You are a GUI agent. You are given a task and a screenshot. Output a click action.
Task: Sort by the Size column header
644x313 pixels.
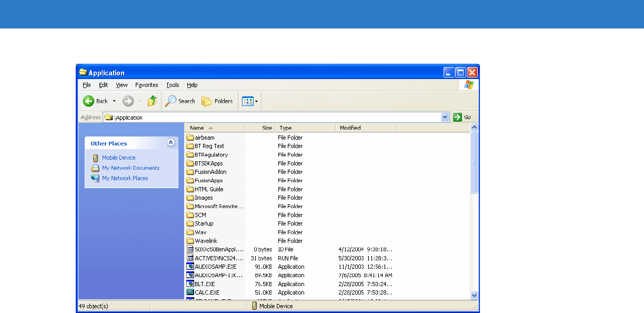[260, 128]
